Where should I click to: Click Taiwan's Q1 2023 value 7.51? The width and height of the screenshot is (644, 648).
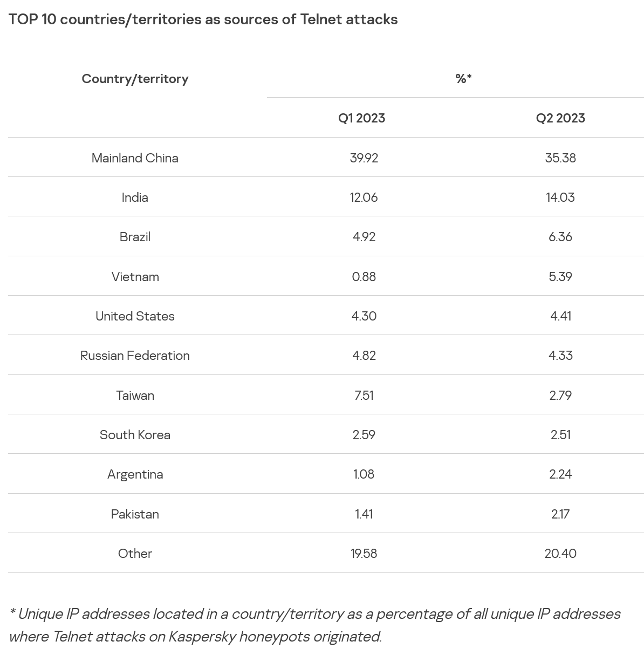coord(364,395)
